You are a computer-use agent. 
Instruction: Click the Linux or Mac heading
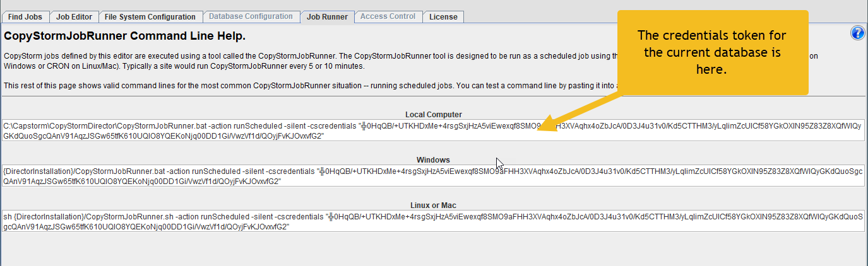[433, 205]
